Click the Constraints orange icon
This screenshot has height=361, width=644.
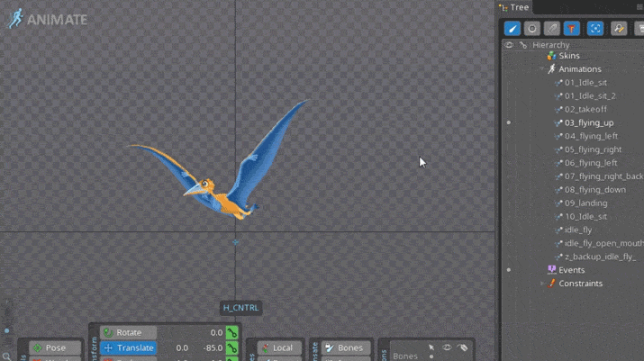click(551, 284)
